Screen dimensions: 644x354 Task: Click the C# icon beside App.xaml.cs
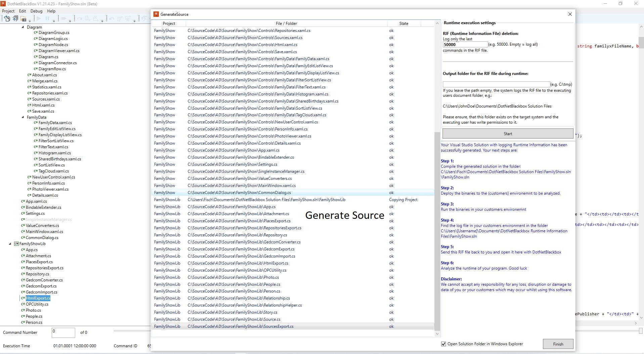point(23,201)
